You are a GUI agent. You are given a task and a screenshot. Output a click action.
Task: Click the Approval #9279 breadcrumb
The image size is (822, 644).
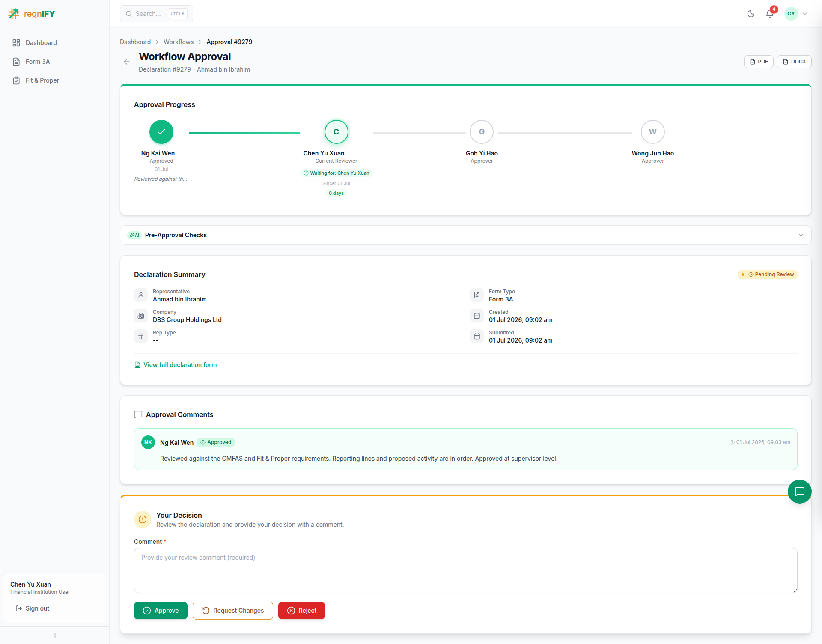(x=229, y=42)
